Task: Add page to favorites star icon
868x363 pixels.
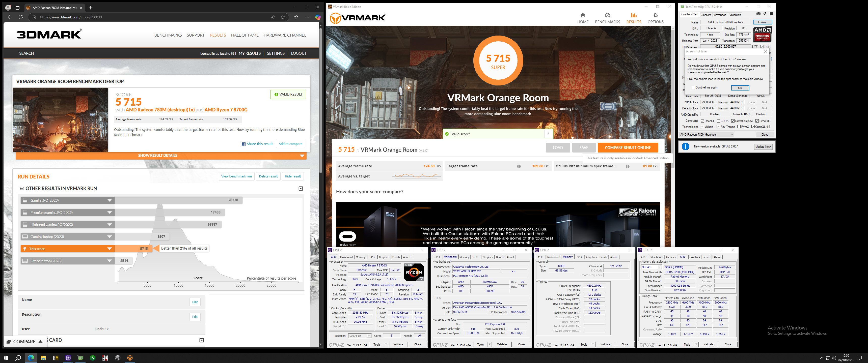Action: [283, 17]
